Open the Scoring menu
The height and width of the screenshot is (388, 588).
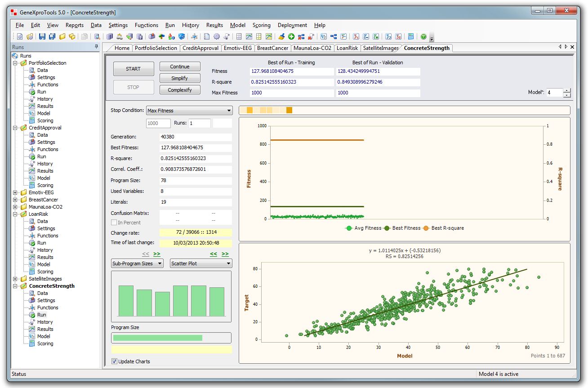[x=261, y=25]
